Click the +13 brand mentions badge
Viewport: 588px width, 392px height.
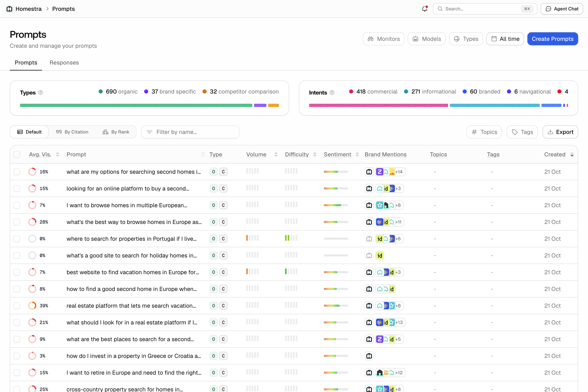(x=399, y=323)
